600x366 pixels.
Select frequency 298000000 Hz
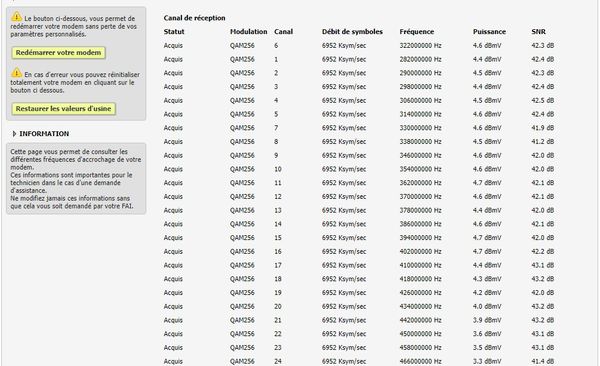tap(421, 87)
